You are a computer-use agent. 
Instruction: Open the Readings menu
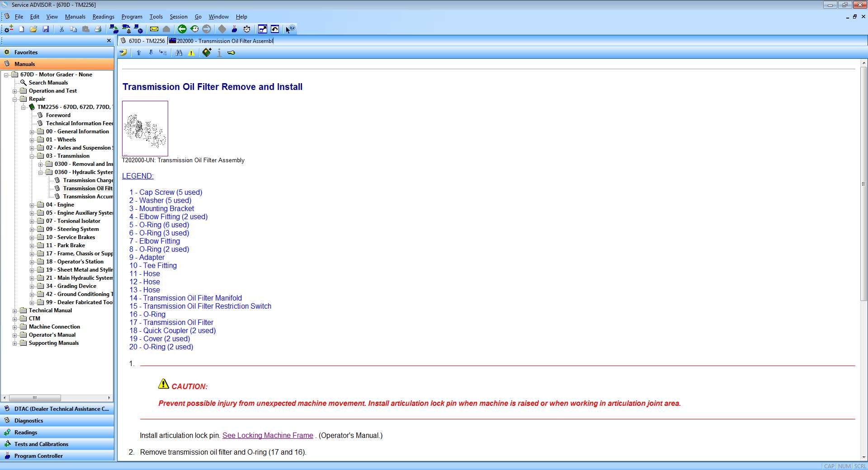click(104, 17)
